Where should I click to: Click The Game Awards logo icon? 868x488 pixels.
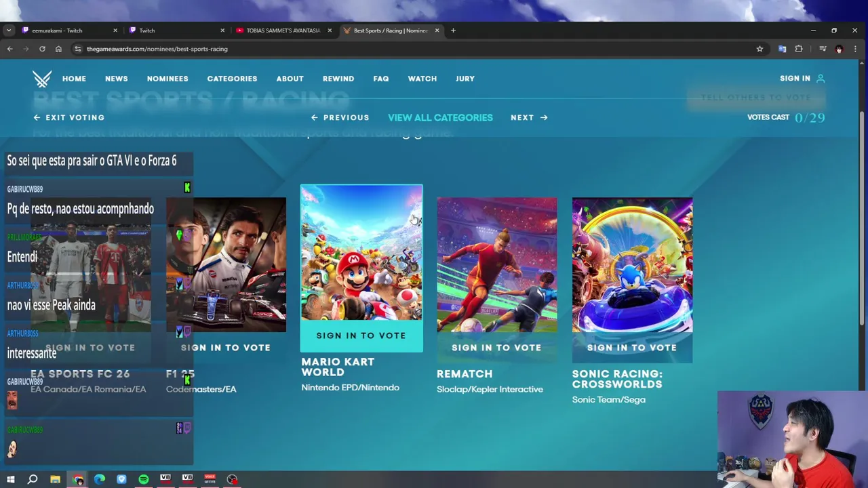point(42,79)
